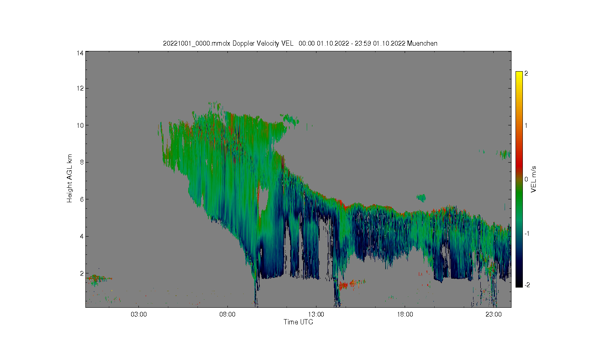
Task: Click the colorbar tick label -2
Action: (x=527, y=285)
